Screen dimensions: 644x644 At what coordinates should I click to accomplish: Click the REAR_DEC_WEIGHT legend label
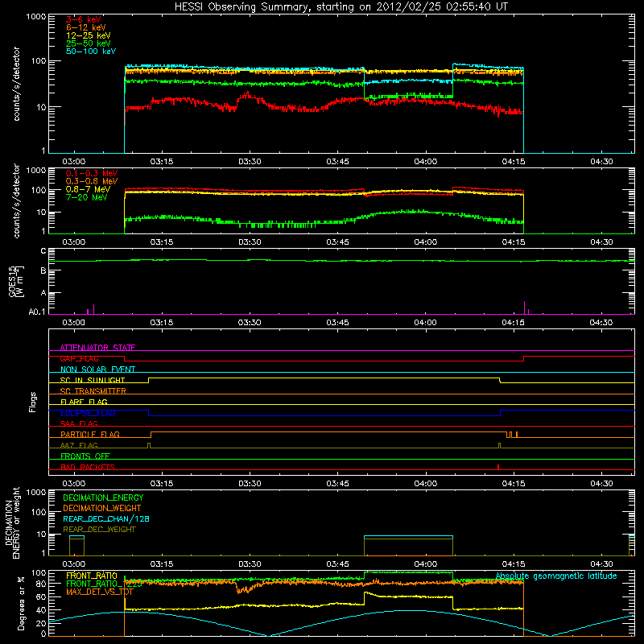coord(99,530)
